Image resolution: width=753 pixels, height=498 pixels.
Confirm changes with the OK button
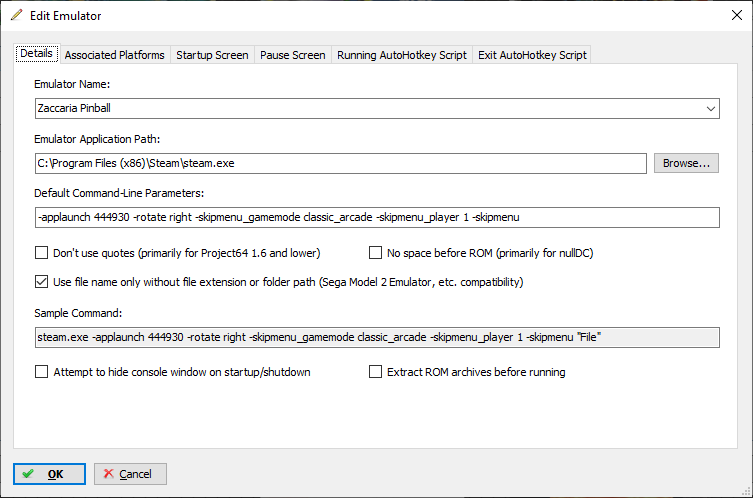49,474
